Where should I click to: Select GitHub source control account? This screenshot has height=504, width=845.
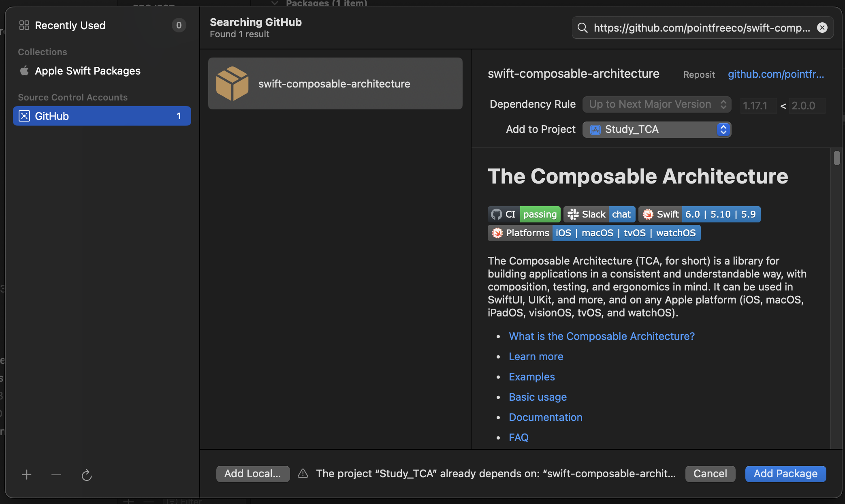[102, 116]
